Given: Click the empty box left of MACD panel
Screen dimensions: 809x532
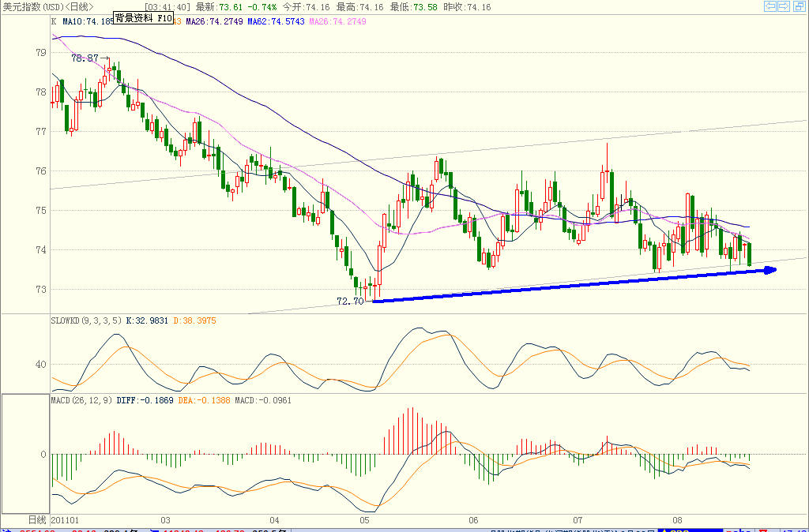Looking at the screenshot, I should point(25,454).
